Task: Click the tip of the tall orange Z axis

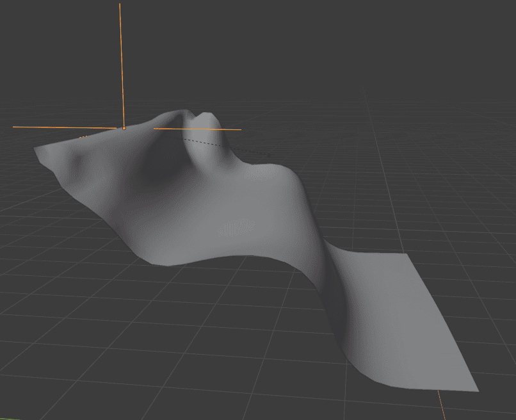Action: [119, 5]
